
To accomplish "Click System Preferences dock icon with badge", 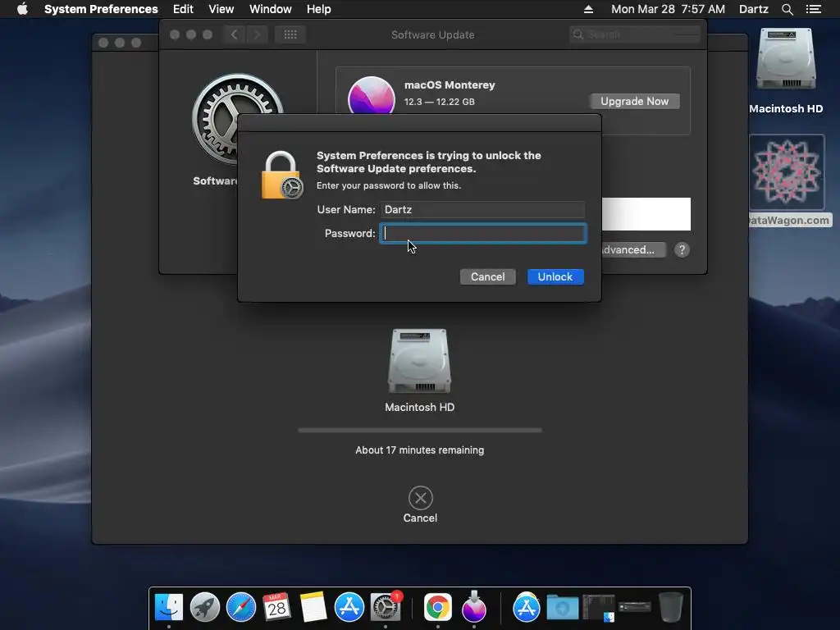I will (386, 607).
